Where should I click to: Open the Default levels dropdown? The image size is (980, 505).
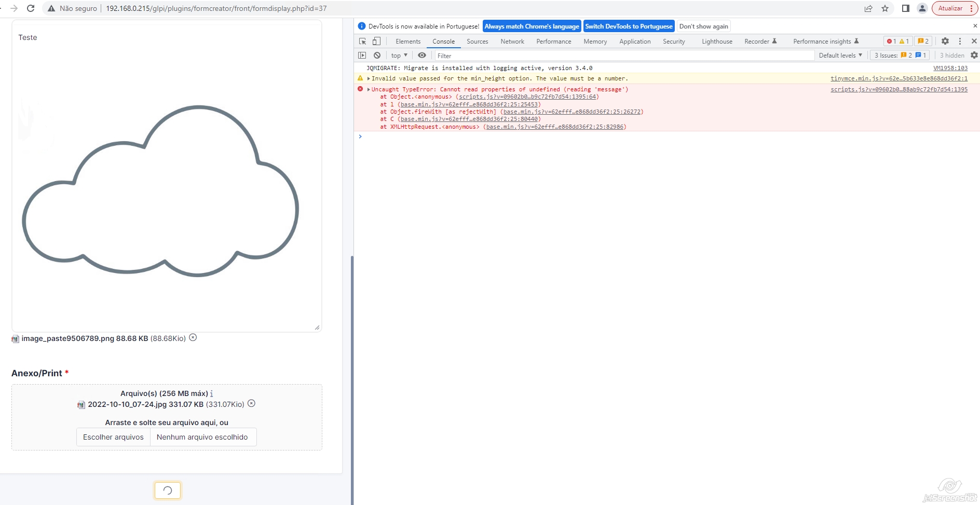[x=839, y=55]
